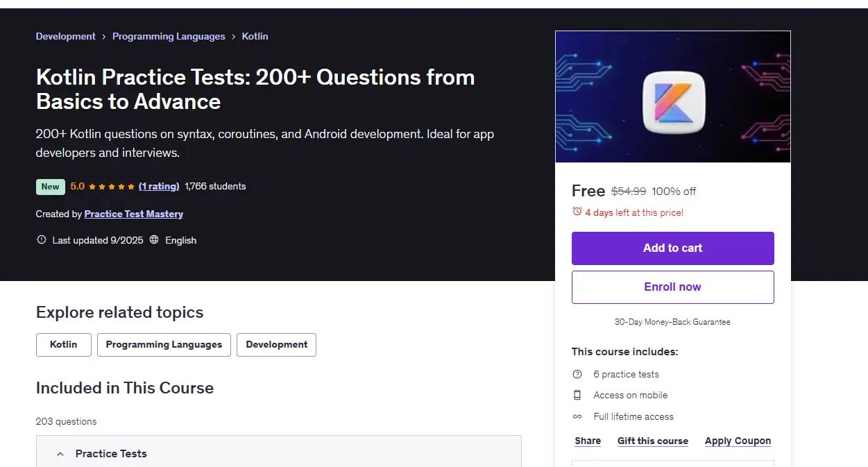Click the Share link
Screen dimensions: 868x467
tap(588, 441)
